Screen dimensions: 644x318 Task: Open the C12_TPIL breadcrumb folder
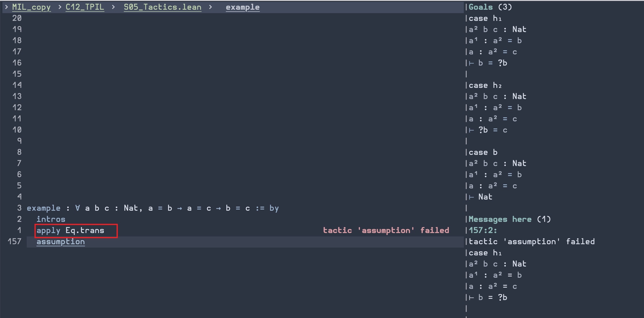tap(85, 7)
